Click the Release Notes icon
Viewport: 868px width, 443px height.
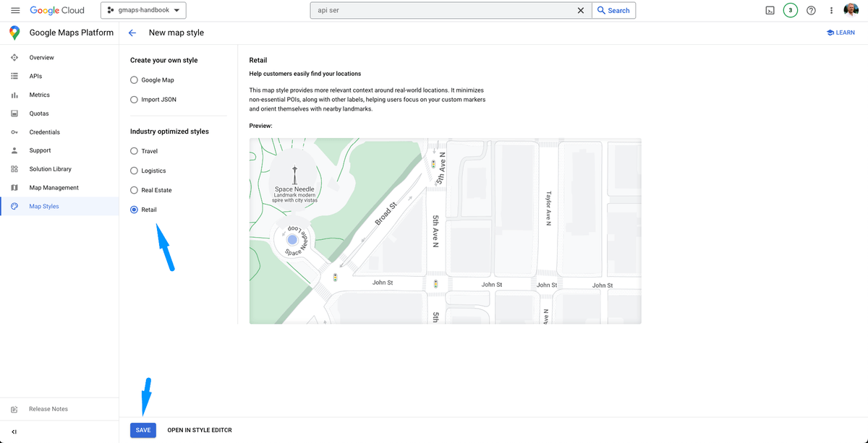coord(14,410)
